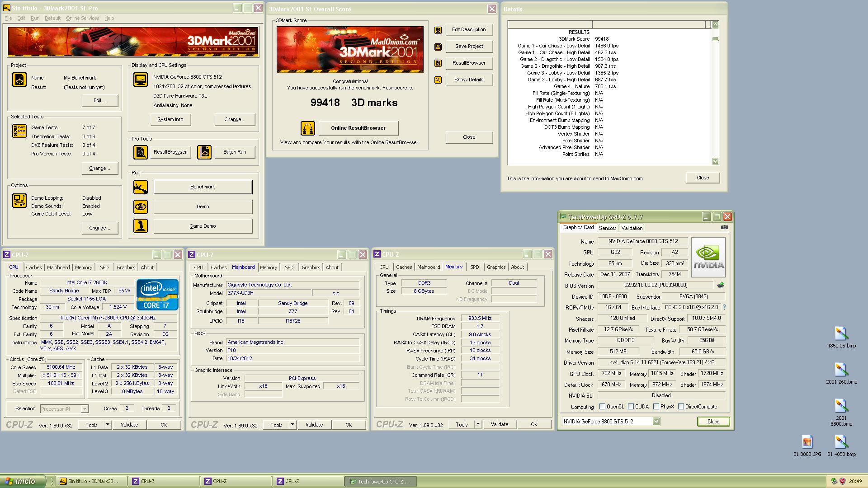Image resolution: width=868 pixels, height=488 pixels.
Task: Open the Online Services menu
Action: point(82,18)
